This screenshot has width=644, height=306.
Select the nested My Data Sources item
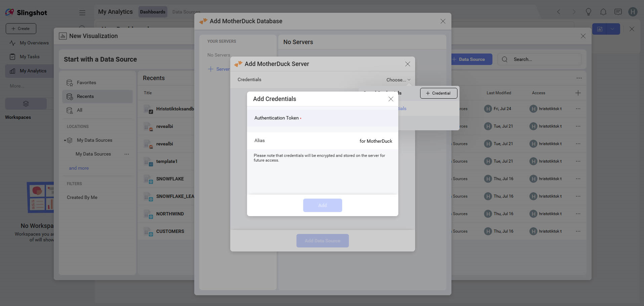pyautogui.click(x=93, y=154)
